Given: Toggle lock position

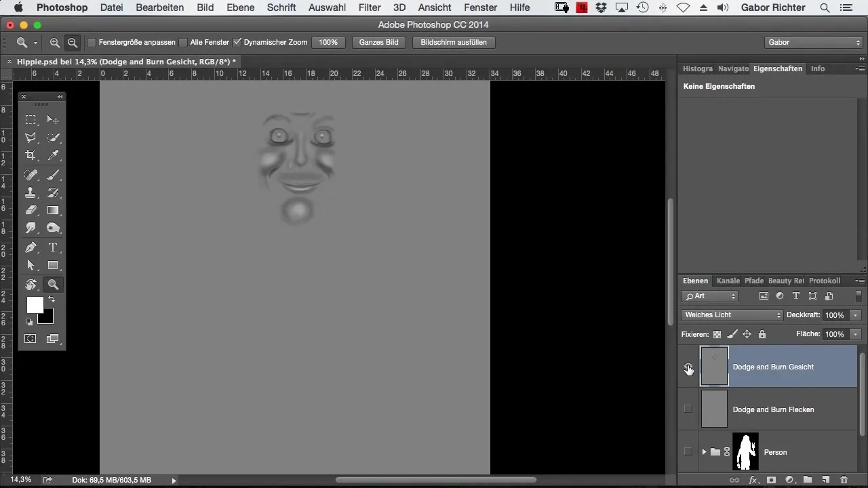Looking at the screenshot, I should click(x=747, y=334).
